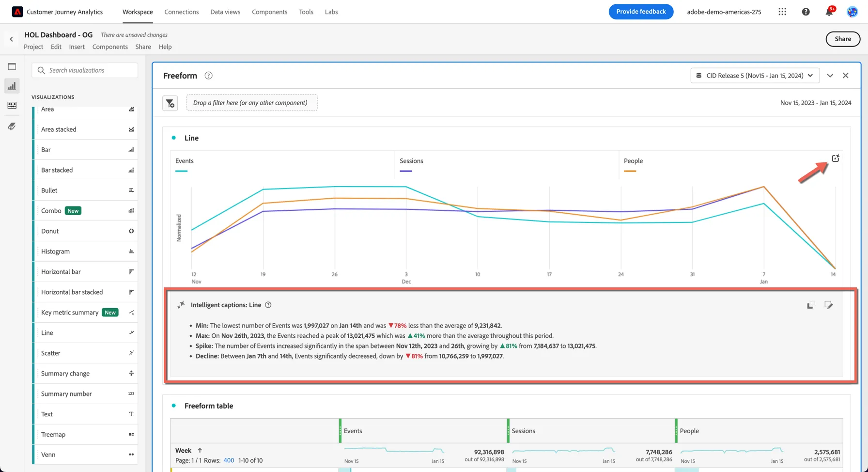Image resolution: width=868 pixels, height=472 pixels.
Task: Open the notifications bell
Action: pos(829,12)
